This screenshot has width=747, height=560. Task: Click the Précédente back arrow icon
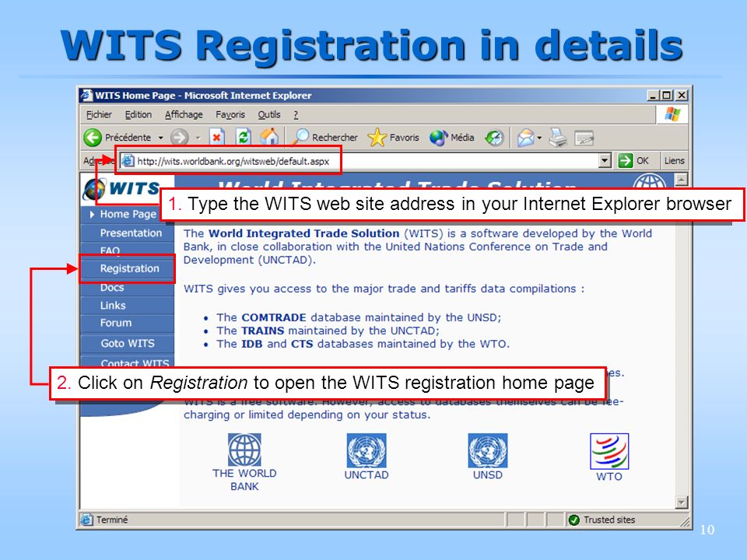(93, 138)
